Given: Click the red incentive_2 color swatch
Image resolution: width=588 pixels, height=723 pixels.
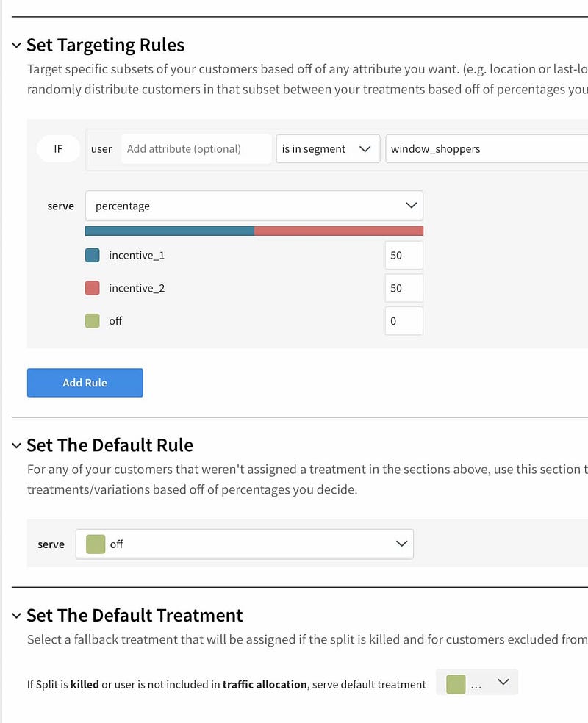Looking at the screenshot, I should [x=92, y=288].
